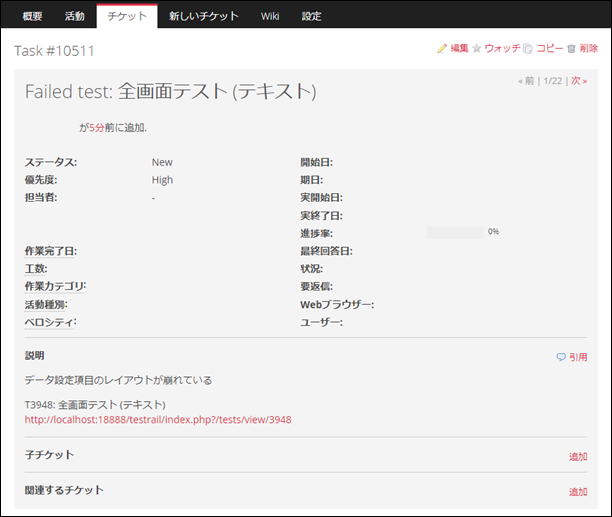Click the star icon to watch ticket
Image resolution: width=612 pixels, height=517 pixels.
tap(477, 48)
